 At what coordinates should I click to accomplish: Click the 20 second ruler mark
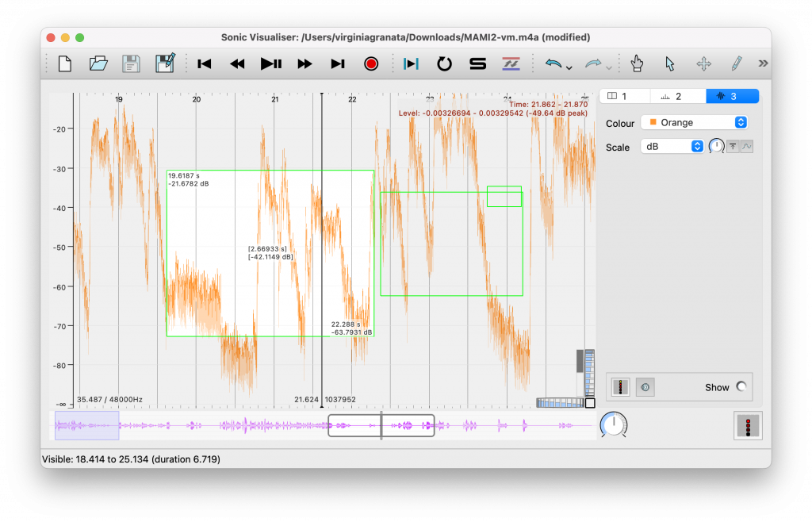pyautogui.click(x=197, y=99)
